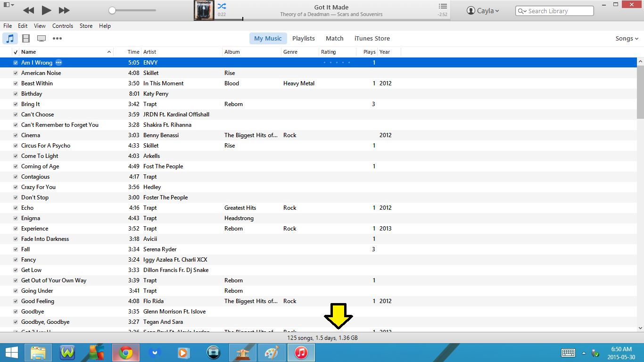Sort by the Genre column header
The image size is (644, 362).
300,52
